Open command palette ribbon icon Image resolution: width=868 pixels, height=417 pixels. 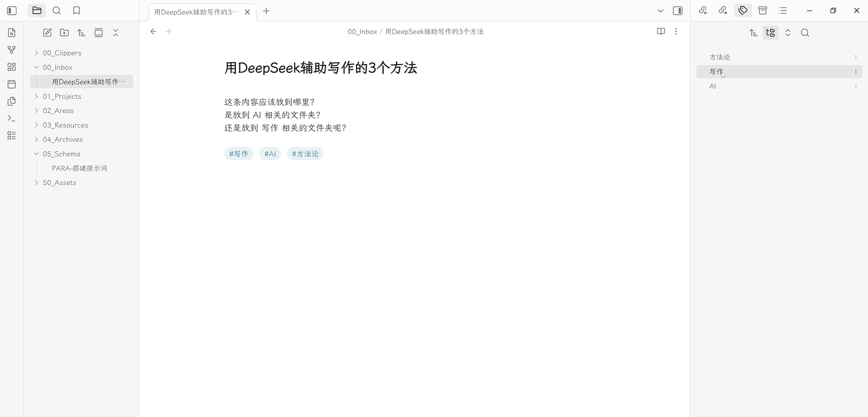pyautogui.click(x=12, y=119)
